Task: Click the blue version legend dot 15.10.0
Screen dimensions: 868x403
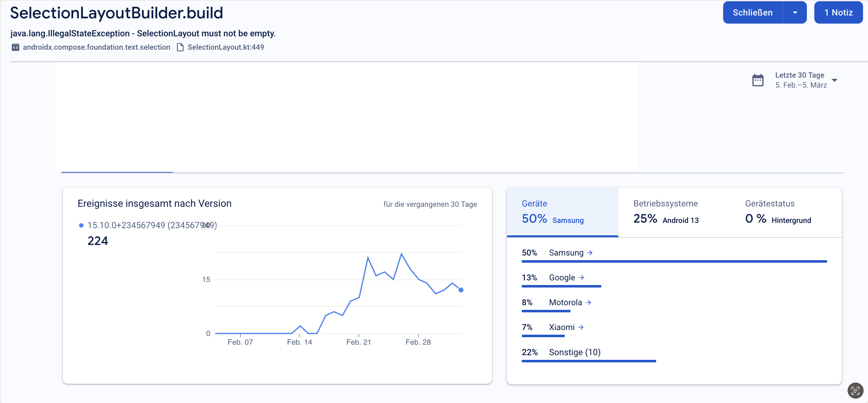Action: pos(81,225)
